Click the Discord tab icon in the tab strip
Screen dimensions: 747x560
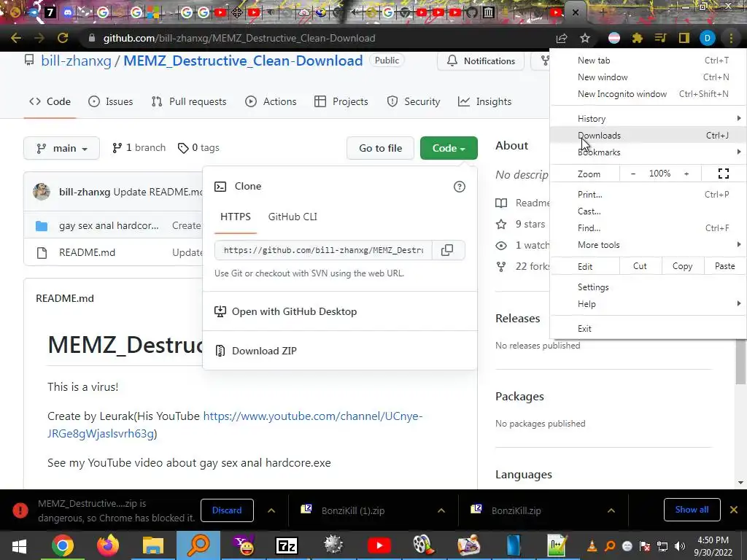point(68,12)
